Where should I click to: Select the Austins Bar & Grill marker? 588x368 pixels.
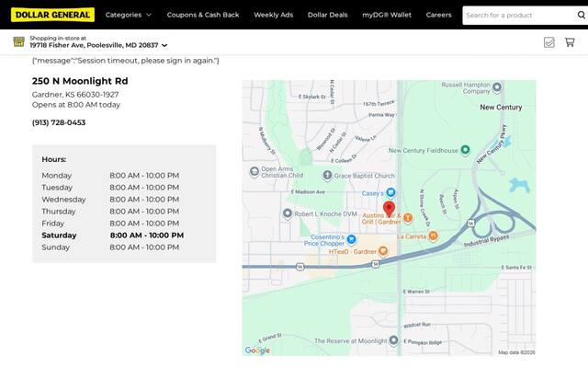pyautogui.click(x=408, y=217)
